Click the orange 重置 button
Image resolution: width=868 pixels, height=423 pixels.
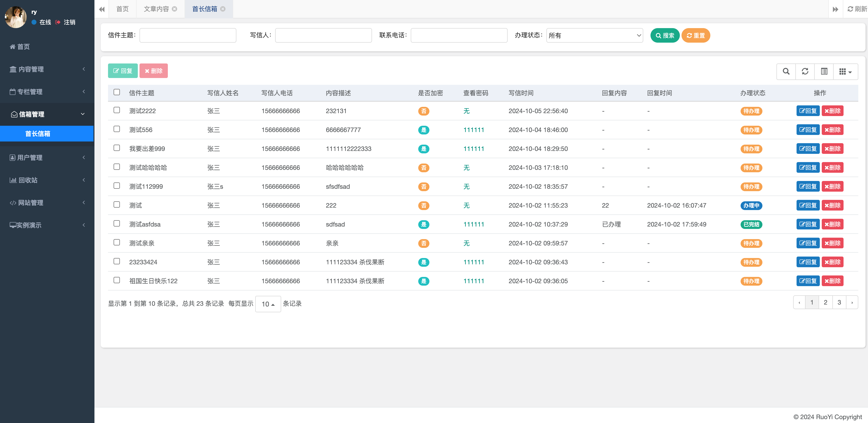(696, 35)
